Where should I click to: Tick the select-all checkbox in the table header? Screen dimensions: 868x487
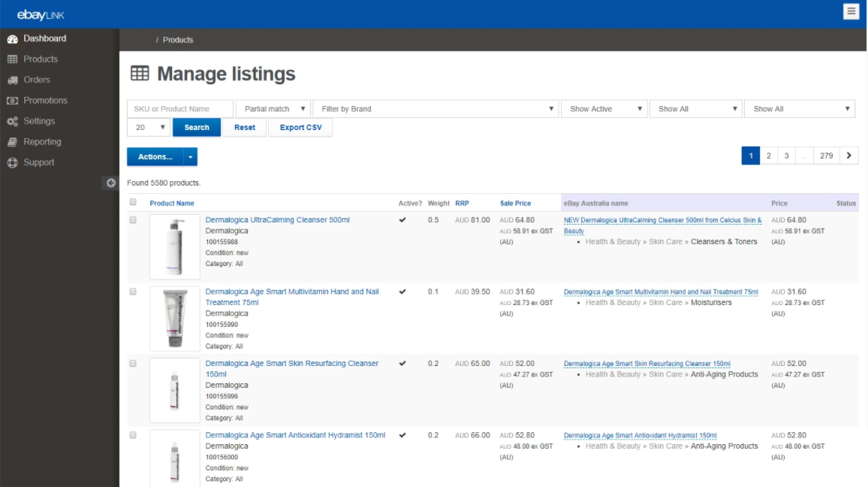133,202
